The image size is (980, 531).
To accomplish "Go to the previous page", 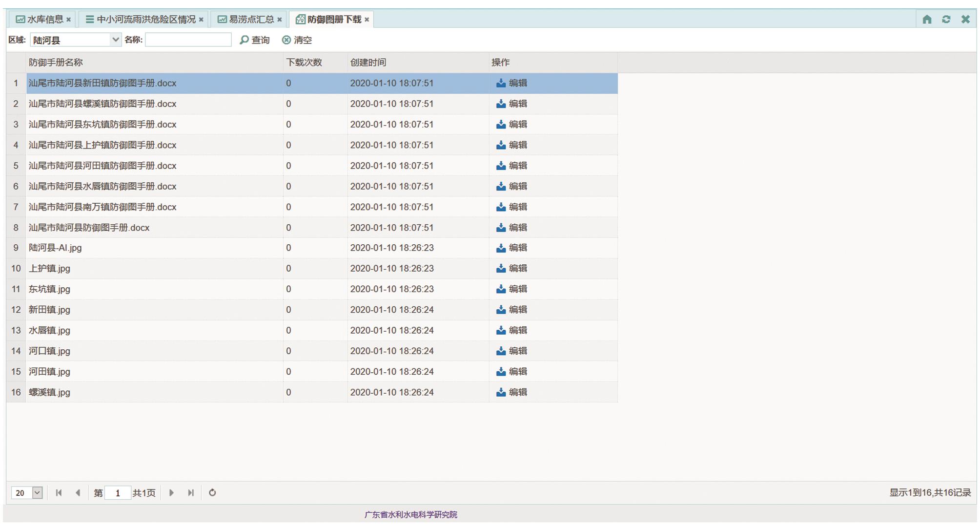I will pyautogui.click(x=78, y=493).
